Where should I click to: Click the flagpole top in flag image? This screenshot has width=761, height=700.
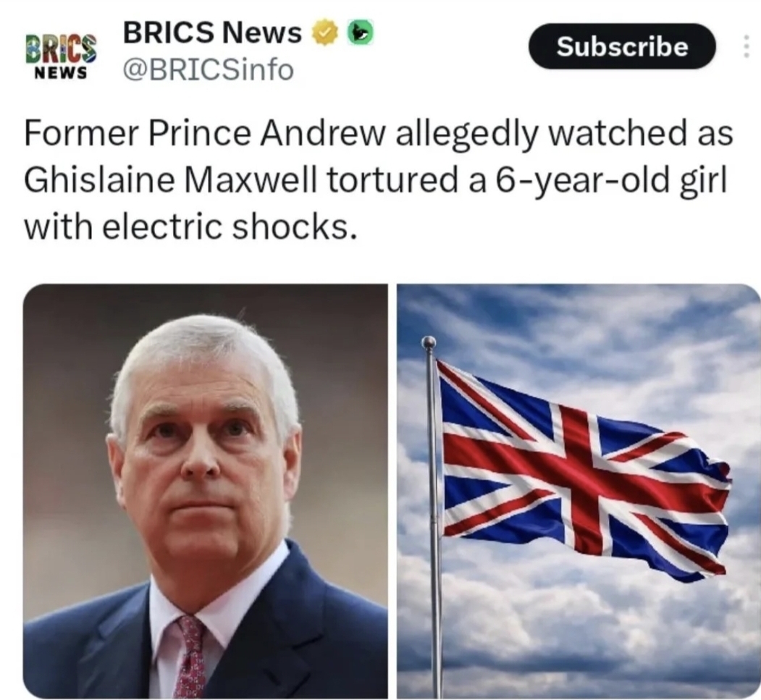pos(429,342)
